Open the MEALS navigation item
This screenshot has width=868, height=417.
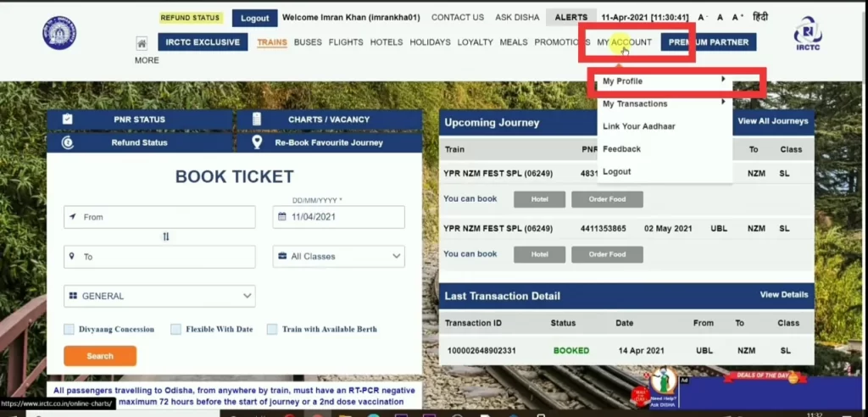(x=514, y=42)
